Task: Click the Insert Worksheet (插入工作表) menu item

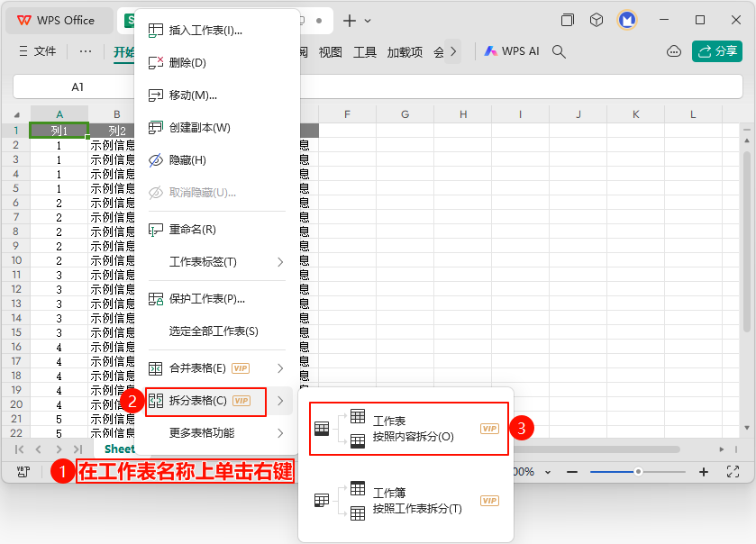Action: click(x=205, y=31)
